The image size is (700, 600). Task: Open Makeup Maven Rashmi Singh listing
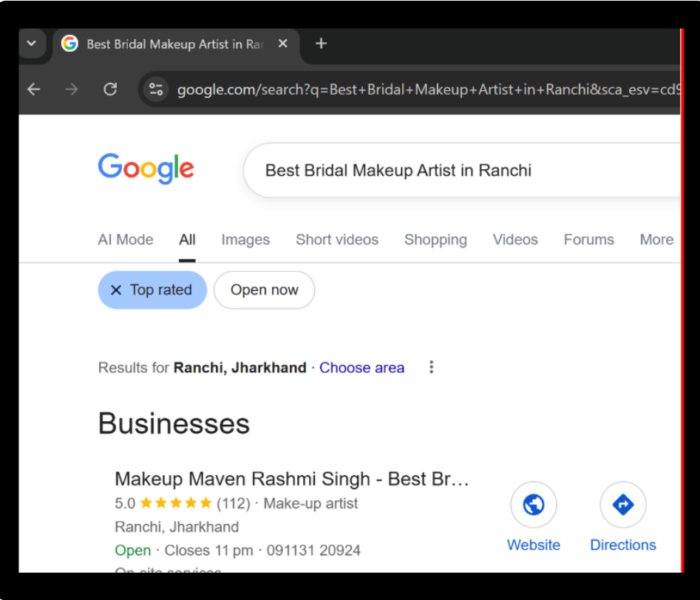pyautogui.click(x=291, y=479)
